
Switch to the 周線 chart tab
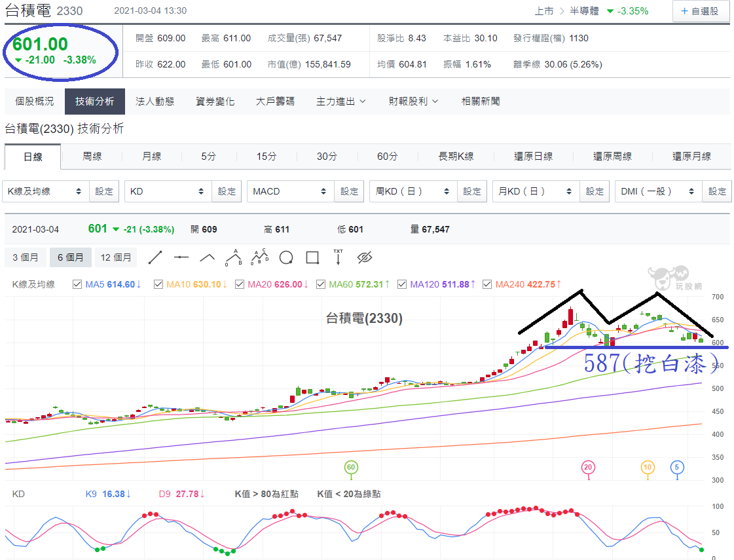coord(92,157)
